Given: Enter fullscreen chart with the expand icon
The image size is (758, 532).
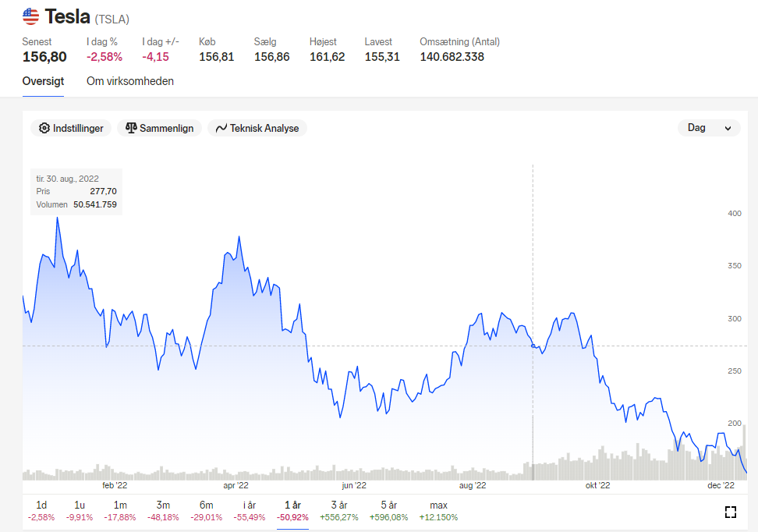Looking at the screenshot, I should [x=731, y=512].
